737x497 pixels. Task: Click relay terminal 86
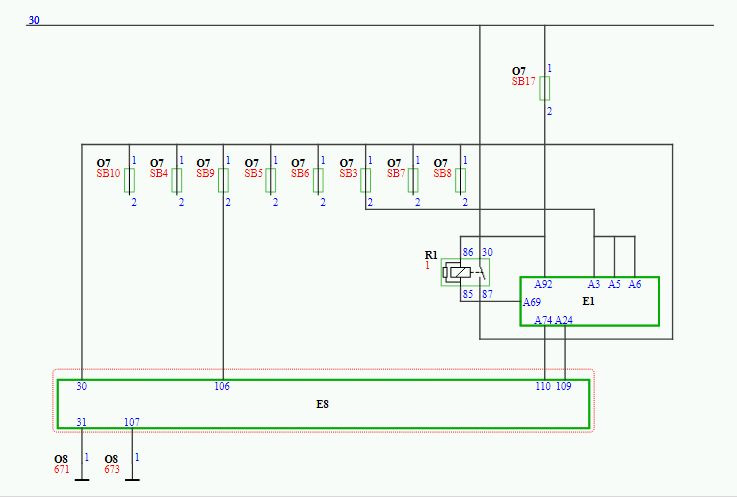(x=468, y=252)
